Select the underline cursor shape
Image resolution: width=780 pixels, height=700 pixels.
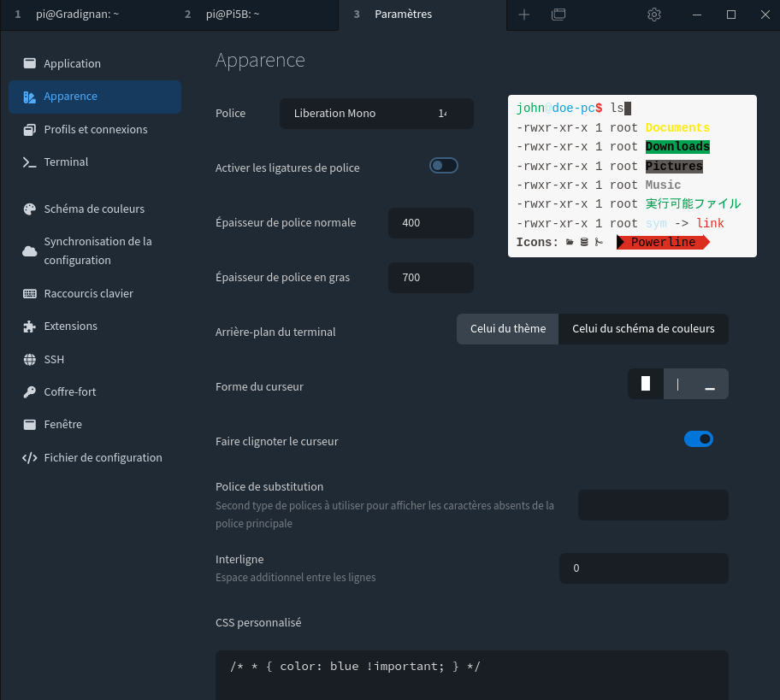[x=709, y=384]
